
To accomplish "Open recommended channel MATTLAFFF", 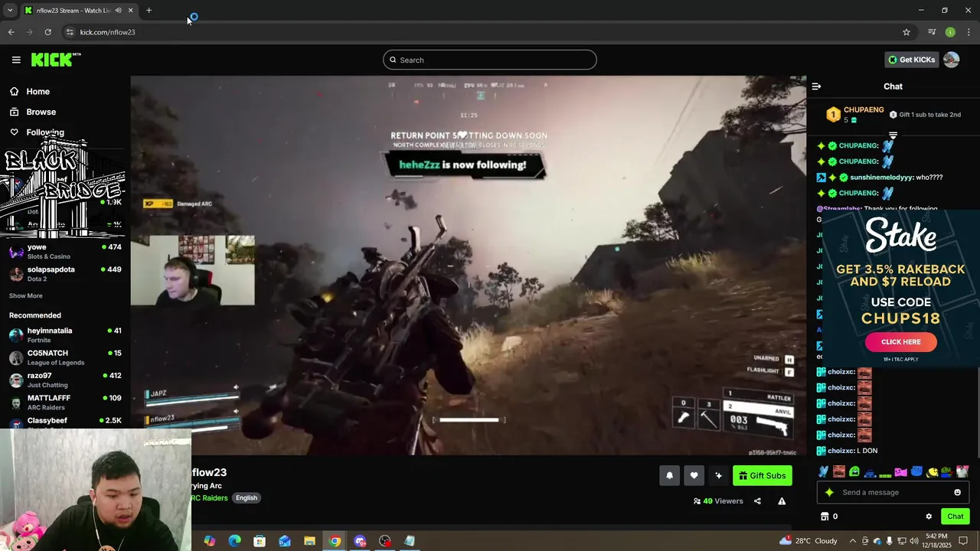I will click(x=65, y=403).
